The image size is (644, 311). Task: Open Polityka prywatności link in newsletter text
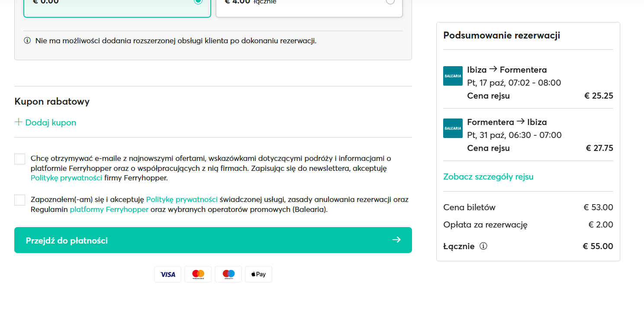click(66, 178)
